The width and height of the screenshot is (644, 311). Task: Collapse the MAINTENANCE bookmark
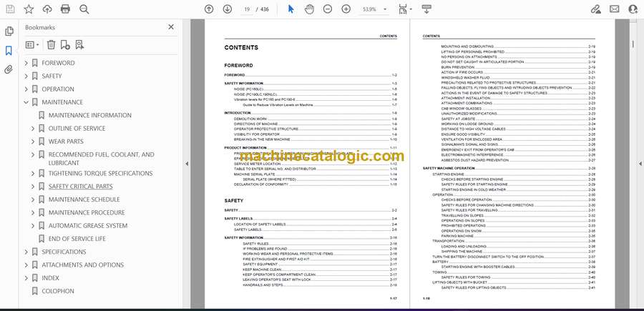tap(26, 102)
